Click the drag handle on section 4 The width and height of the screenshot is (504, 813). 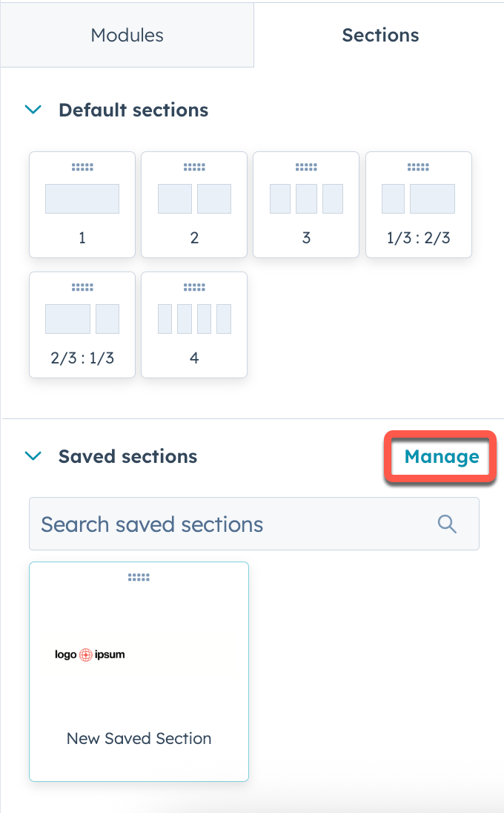pos(194,287)
